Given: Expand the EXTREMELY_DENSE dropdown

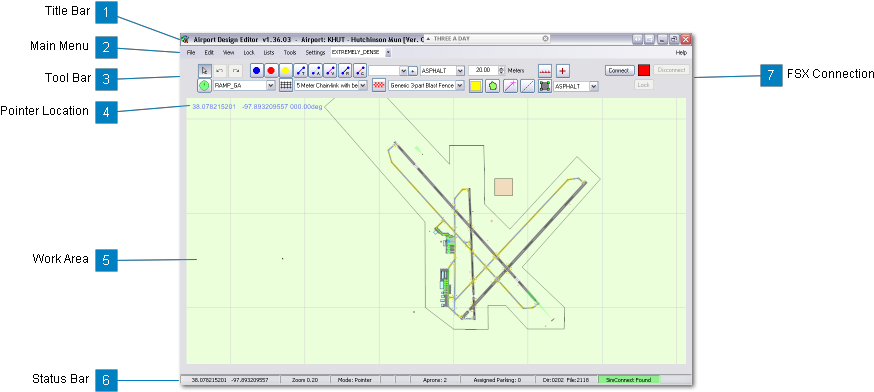Looking at the screenshot, I should pos(388,52).
